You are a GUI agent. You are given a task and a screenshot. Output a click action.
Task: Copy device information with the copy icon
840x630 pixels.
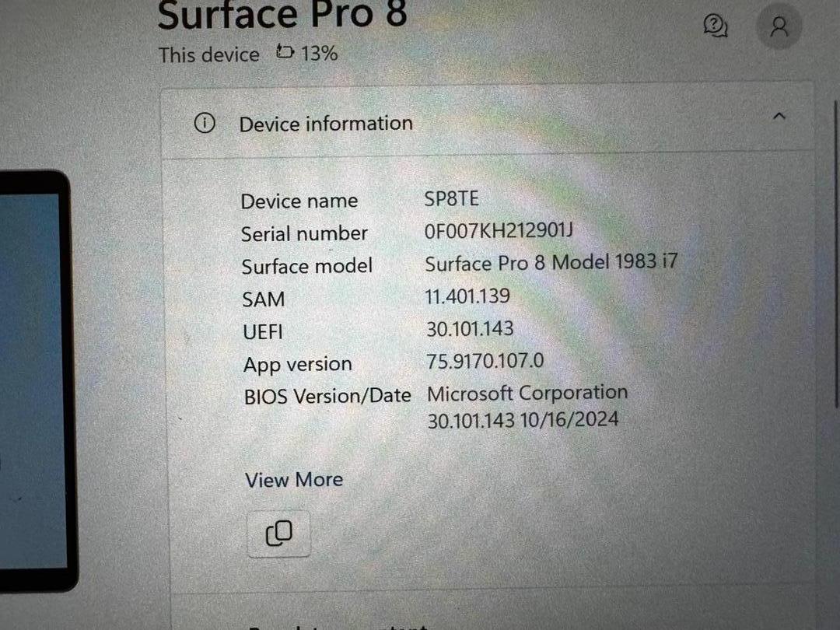[278, 534]
